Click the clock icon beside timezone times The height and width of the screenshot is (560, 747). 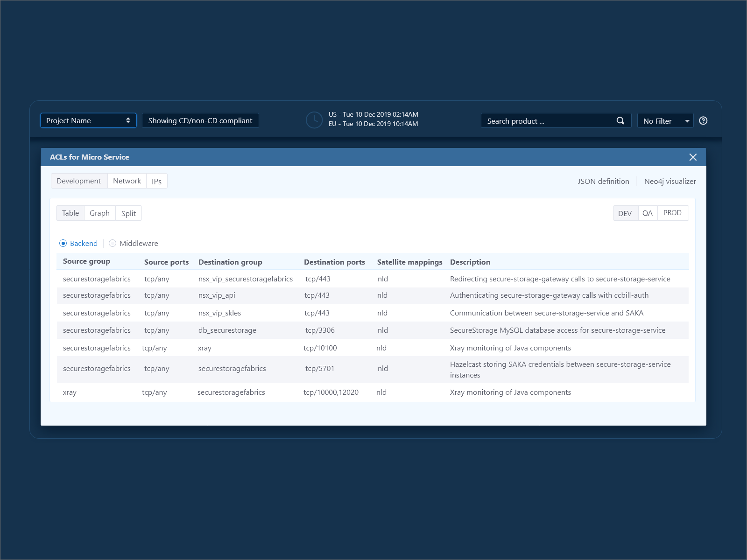tap(314, 120)
